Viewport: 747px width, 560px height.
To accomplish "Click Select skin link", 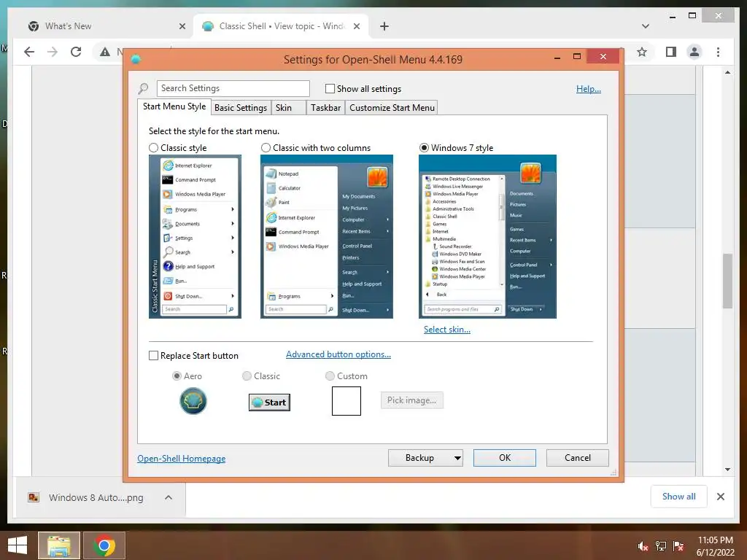I will 447,330.
